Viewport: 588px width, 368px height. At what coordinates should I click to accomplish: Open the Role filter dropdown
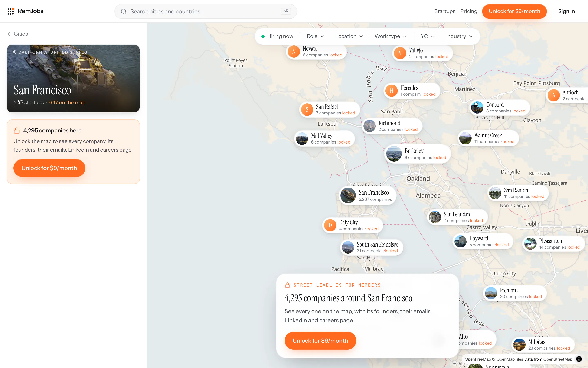tap(315, 36)
